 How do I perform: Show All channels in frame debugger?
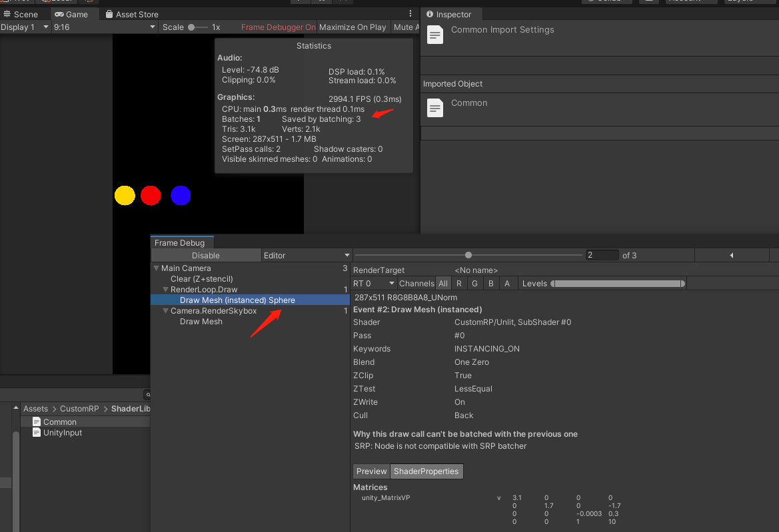pyautogui.click(x=443, y=284)
